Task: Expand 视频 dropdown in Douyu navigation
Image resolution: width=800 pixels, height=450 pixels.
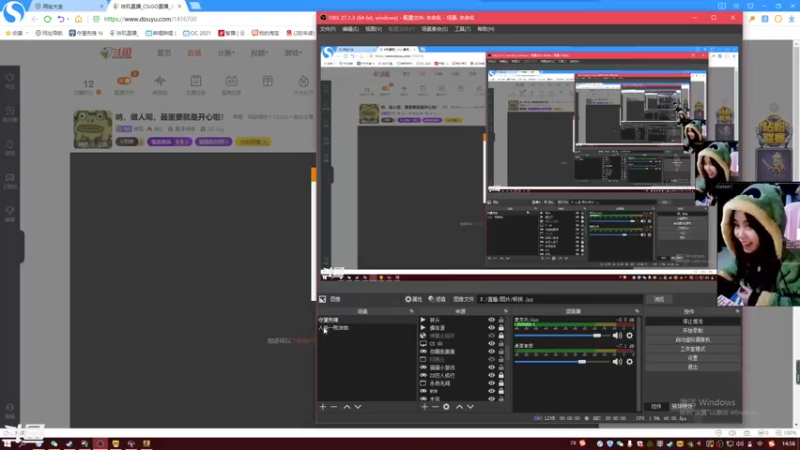Action: click(x=259, y=53)
